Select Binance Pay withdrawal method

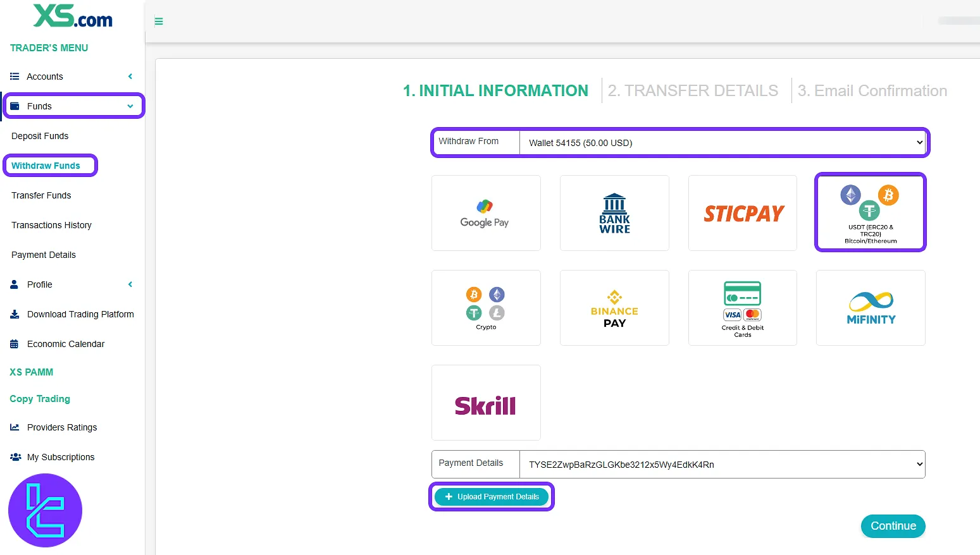(614, 308)
